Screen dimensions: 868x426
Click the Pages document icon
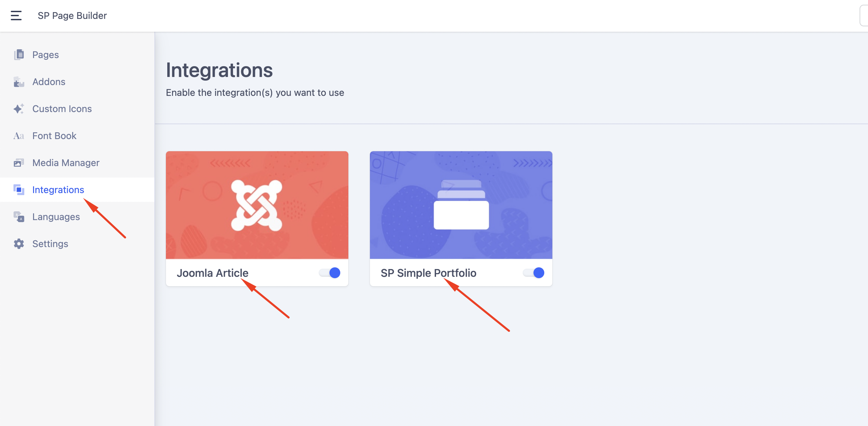[x=19, y=55]
